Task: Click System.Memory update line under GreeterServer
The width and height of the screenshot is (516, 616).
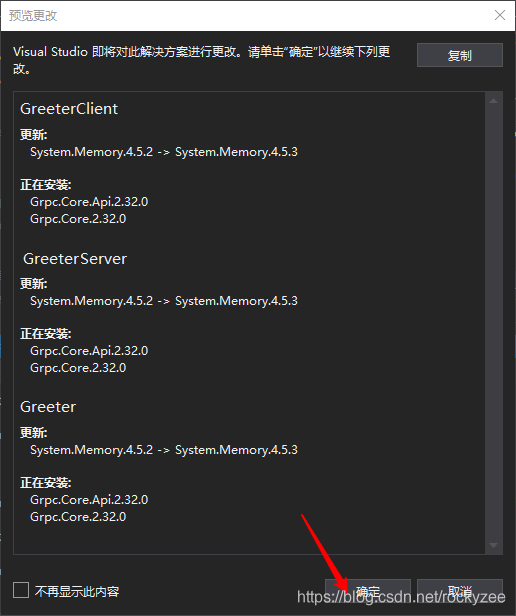Action: [164, 301]
